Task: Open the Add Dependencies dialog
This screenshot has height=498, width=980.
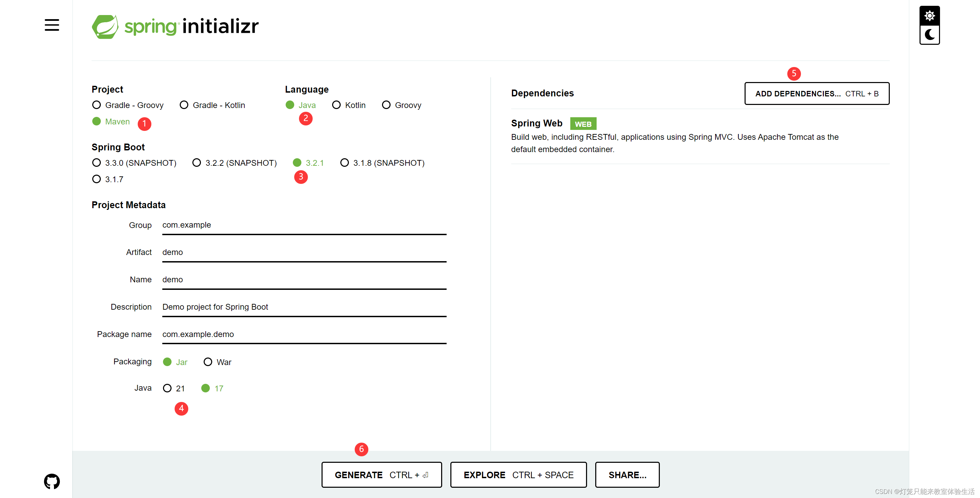Action: click(x=817, y=94)
